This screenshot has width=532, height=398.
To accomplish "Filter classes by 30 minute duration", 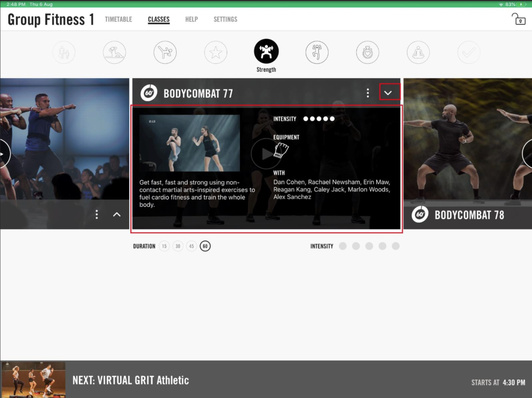I will (x=178, y=246).
